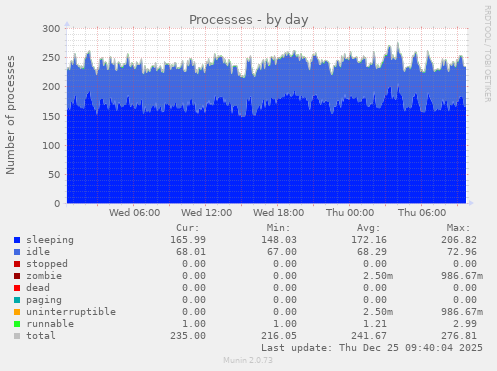
Task: Click the 'dead' legend label
Action: [x=38, y=288]
